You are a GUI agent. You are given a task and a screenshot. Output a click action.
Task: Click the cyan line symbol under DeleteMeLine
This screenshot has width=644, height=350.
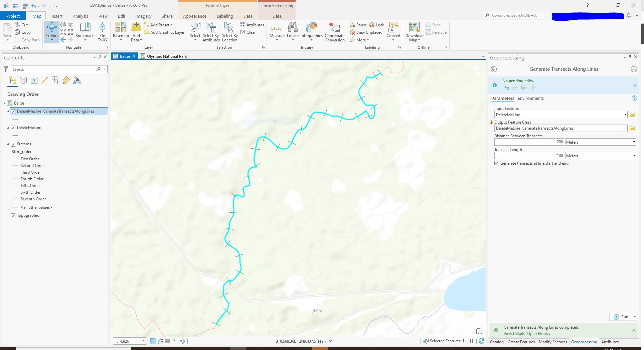[x=15, y=135]
